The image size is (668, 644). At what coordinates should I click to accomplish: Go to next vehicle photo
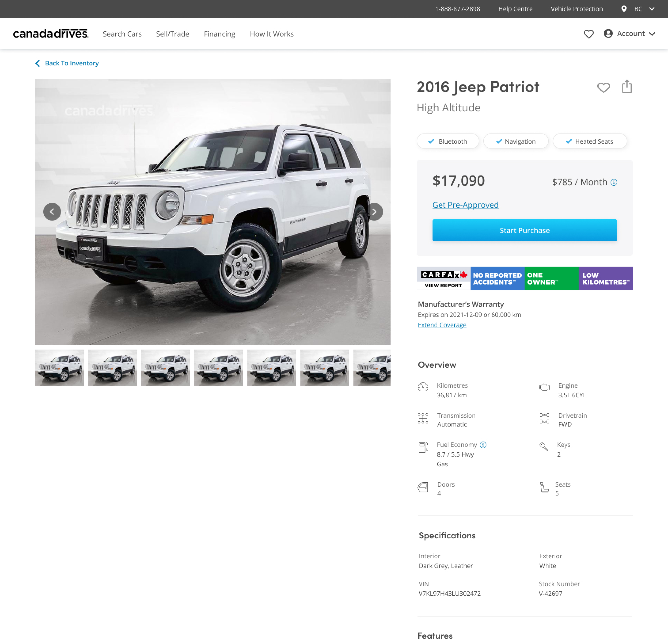[x=374, y=212]
